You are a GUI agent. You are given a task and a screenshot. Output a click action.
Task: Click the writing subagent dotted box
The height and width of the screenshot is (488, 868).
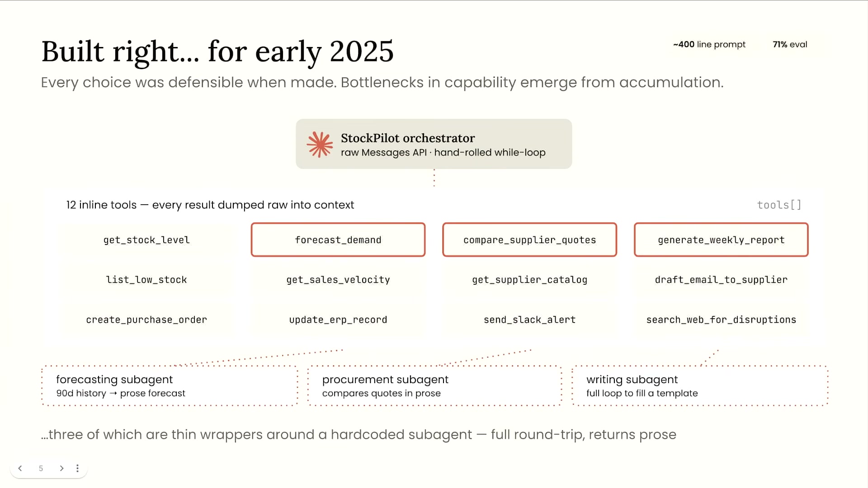click(x=700, y=386)
